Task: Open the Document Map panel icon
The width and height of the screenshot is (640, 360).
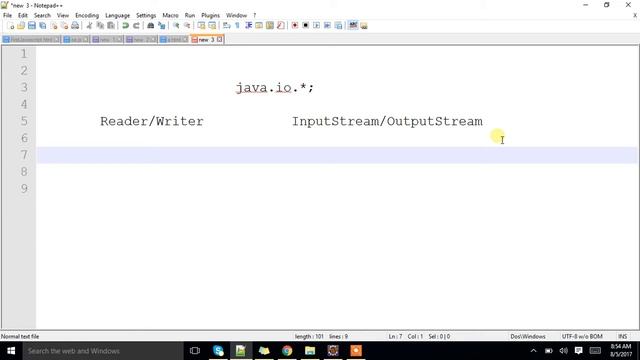Action: 270,26
